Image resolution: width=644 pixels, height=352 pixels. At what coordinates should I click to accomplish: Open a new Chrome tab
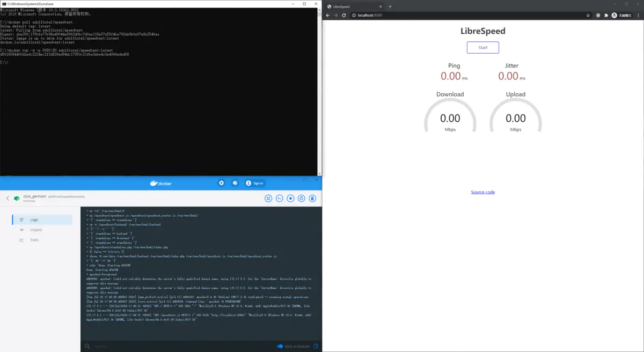(x=390, y=6)
